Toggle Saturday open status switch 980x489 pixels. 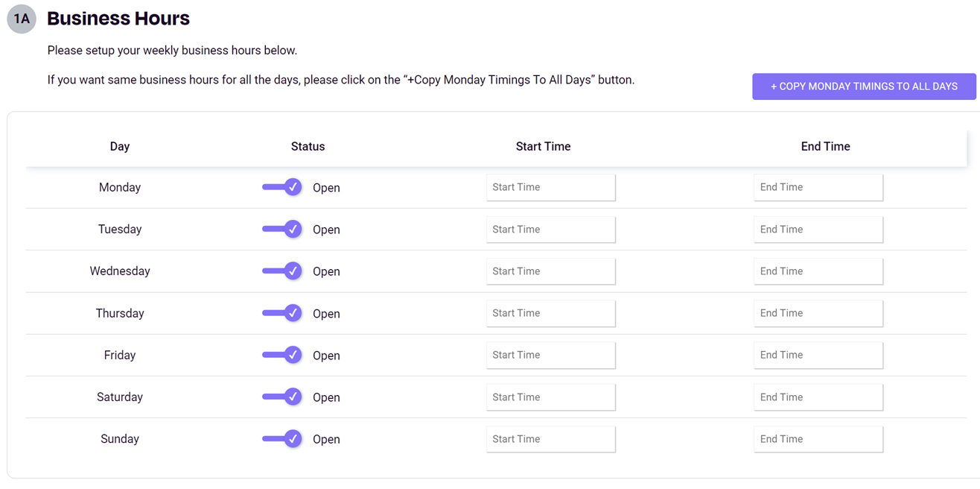coord(282,397)
